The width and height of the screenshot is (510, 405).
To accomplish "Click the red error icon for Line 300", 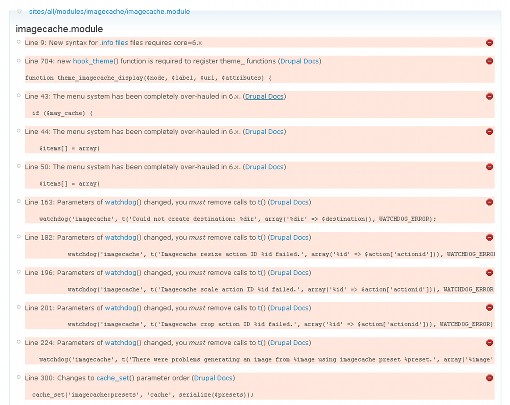I will (489, 378).
